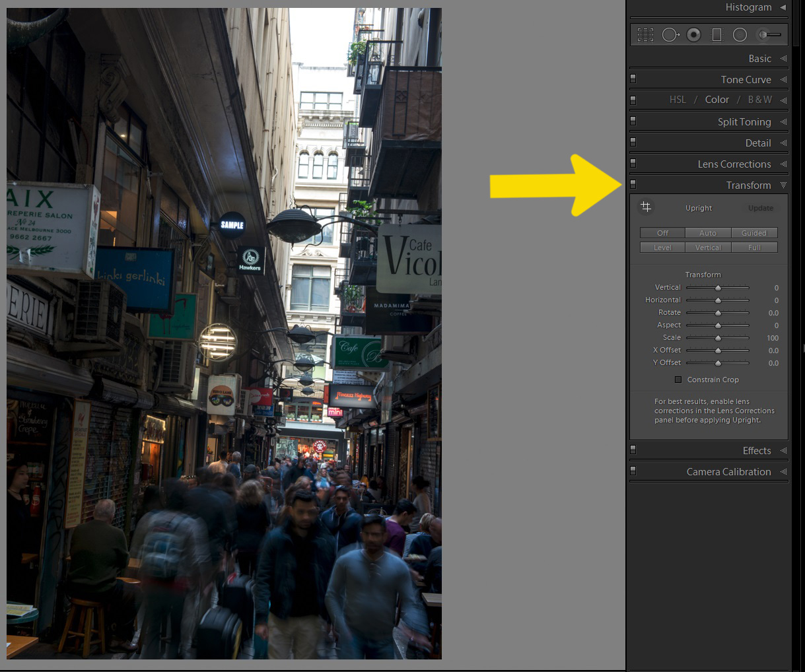805x672 pixels.
Task: Collapse the Transform panel
Action: 783,185
